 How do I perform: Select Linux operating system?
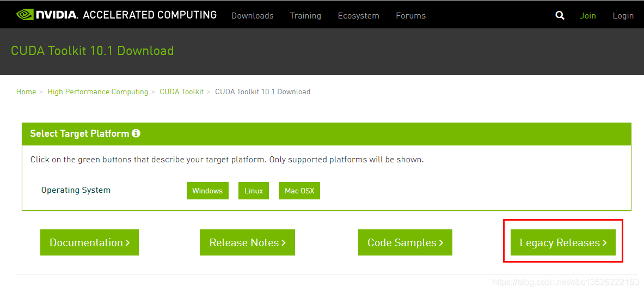pos(254,191)
